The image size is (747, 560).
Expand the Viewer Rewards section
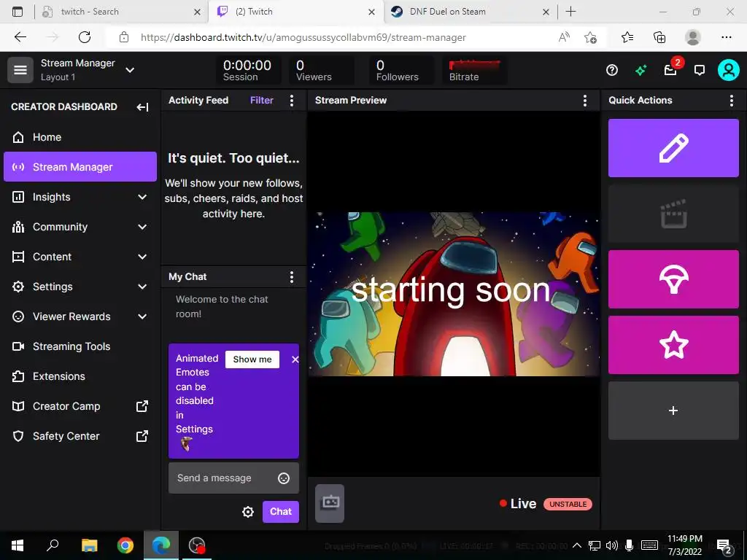pyautogui.click(x=80, y=316)
